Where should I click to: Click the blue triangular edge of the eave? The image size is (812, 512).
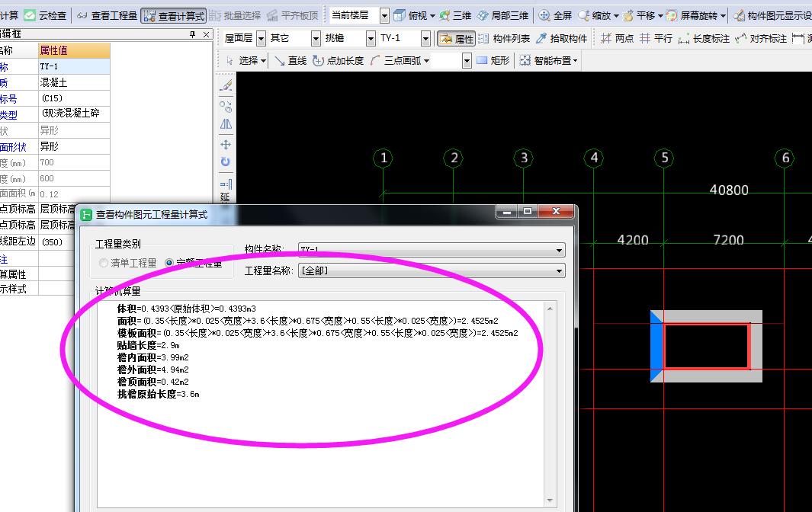(x=656, y=347)
